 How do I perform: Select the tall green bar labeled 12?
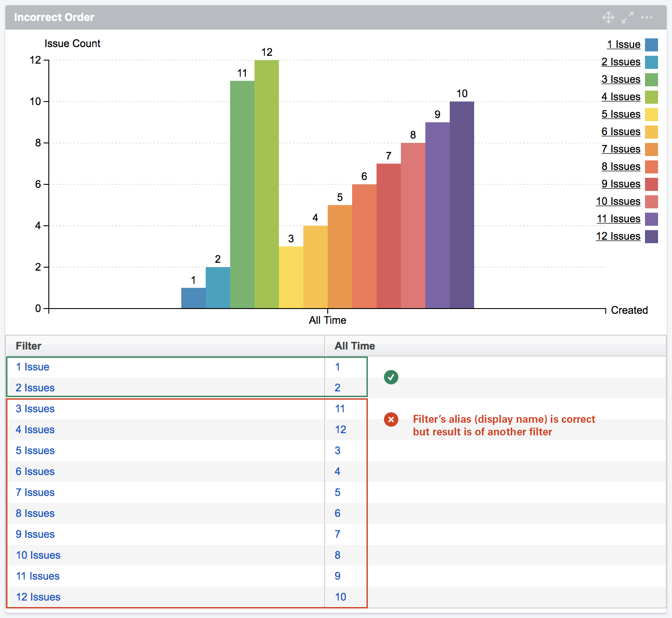tap(266, 183)
